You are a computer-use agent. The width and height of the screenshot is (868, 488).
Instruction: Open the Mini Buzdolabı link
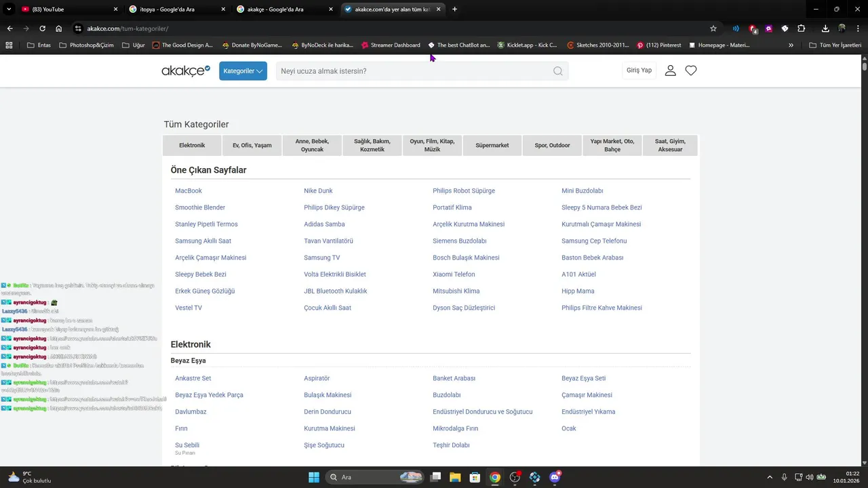583,191
